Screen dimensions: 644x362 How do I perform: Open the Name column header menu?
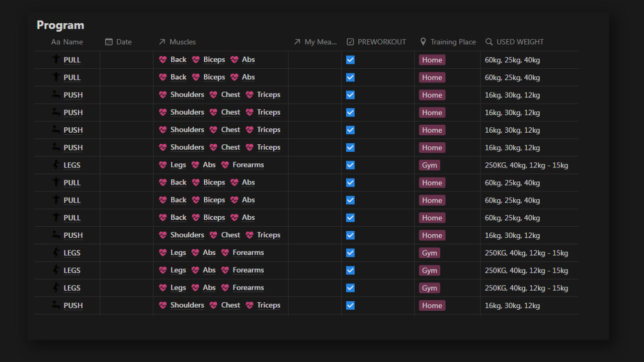(67, 42)
